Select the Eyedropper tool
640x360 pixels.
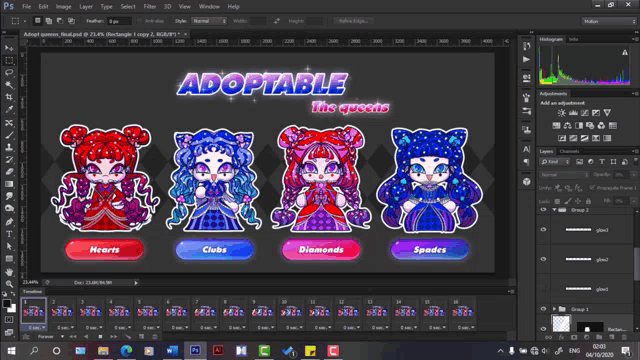click(x=9, y=109)
